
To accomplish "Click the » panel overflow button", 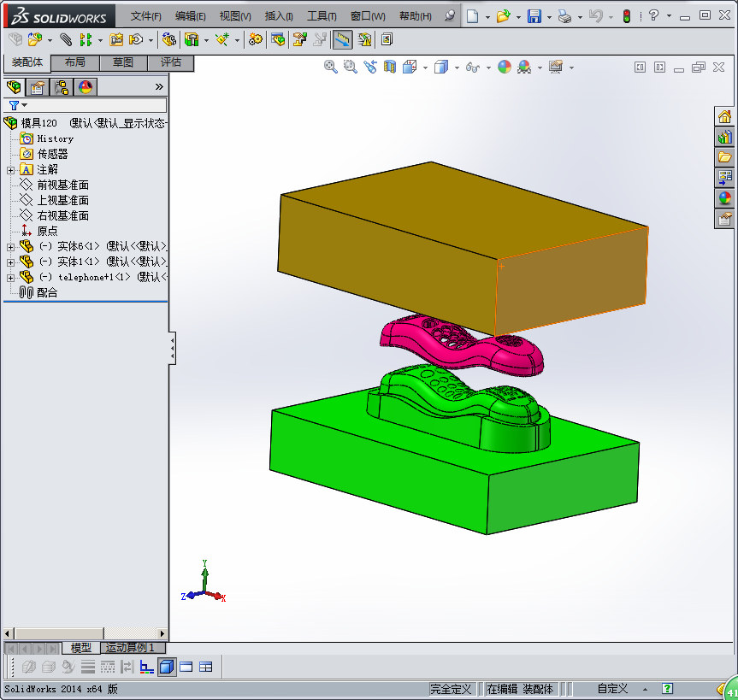I will click(x=161, y=87).
